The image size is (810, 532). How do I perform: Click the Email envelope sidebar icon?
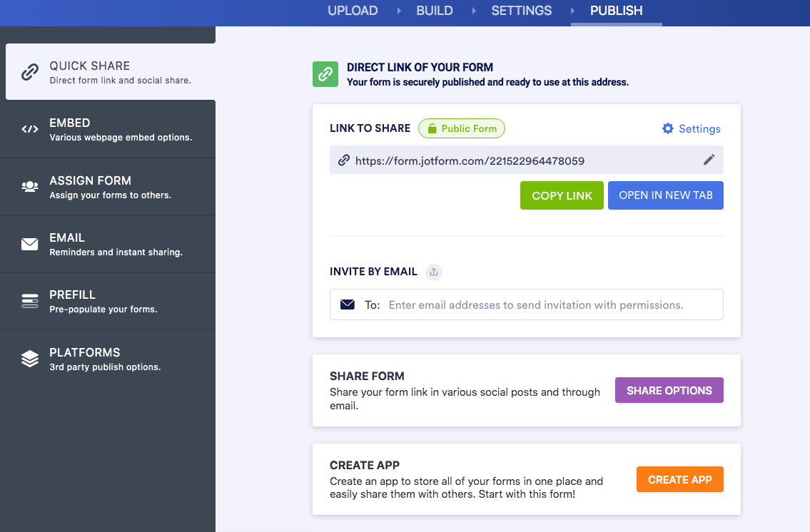[29, 244]
